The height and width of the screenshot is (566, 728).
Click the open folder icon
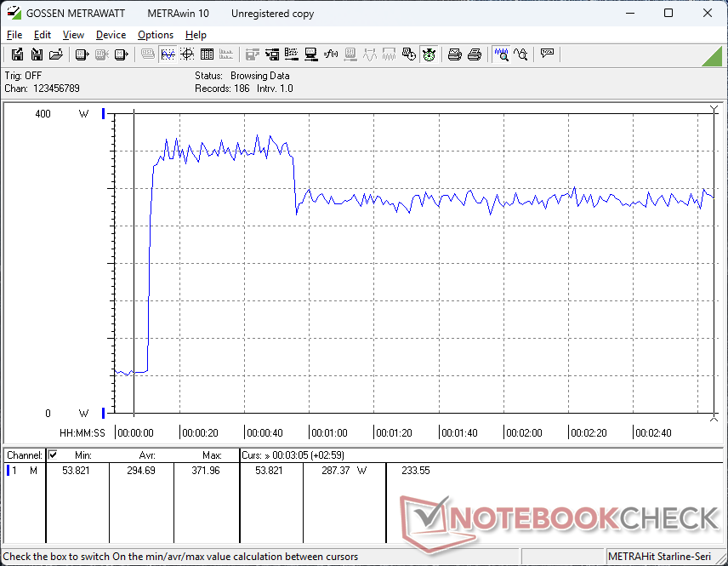(x=56, y=54)
